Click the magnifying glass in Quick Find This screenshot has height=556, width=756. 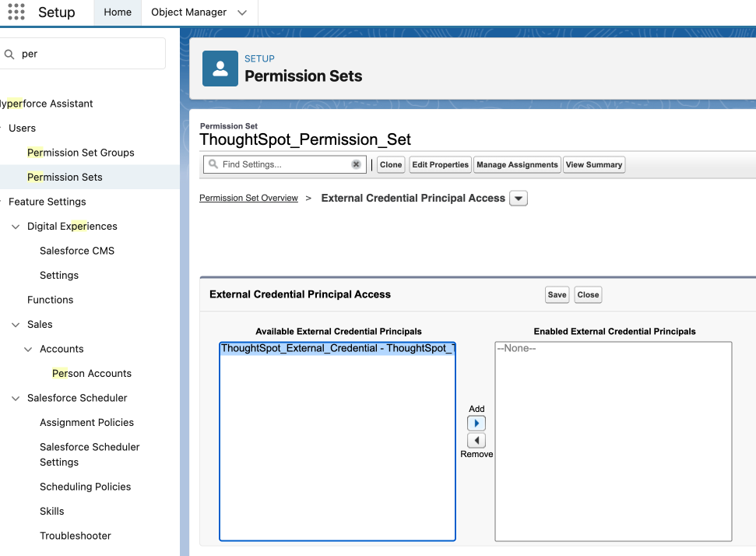(9, 53)
